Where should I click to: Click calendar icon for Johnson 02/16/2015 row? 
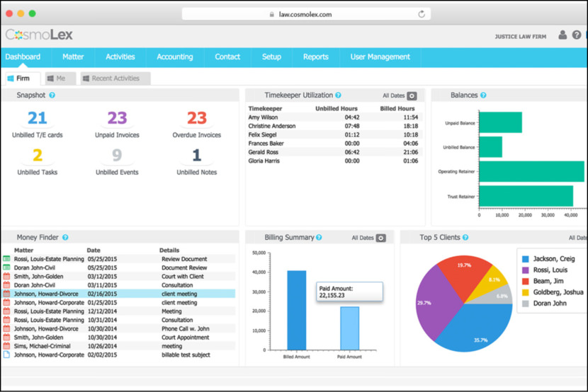pos(6,294)
